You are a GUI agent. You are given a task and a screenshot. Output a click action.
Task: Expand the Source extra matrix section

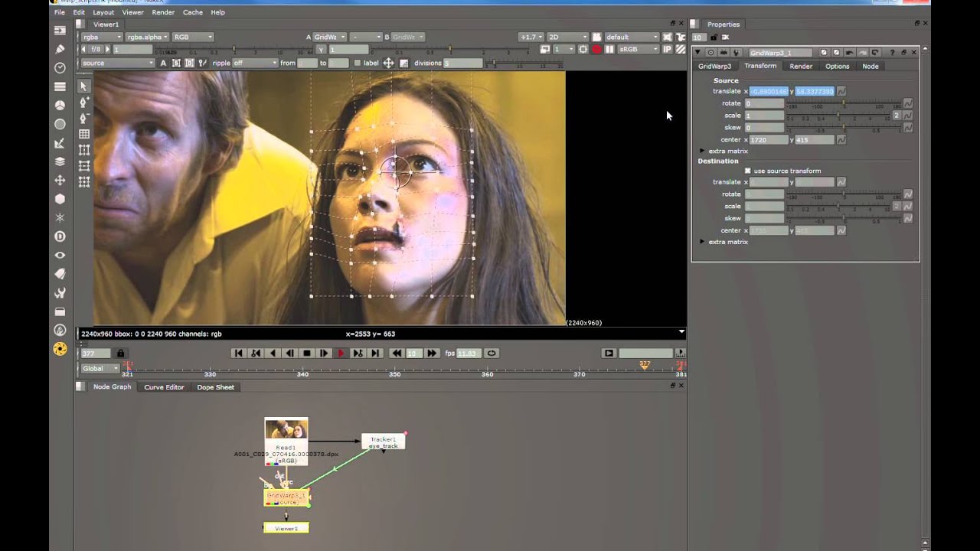coord(702,151)
